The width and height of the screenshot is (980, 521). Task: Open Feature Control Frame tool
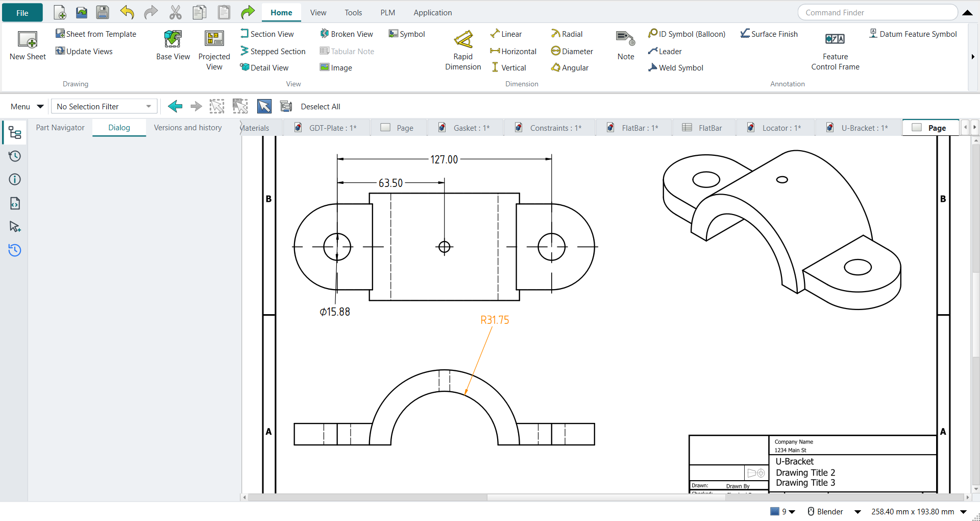tap(835, 50)
